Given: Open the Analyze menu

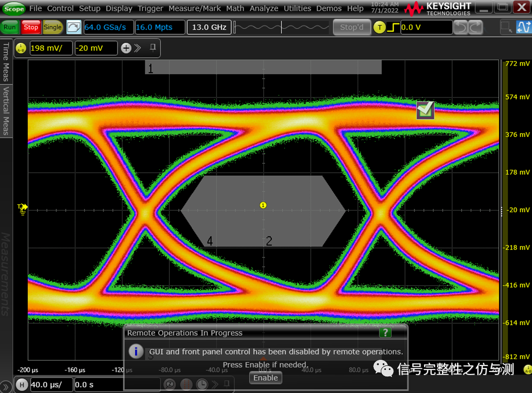Looking at the screenshot, I should point(264,8).
